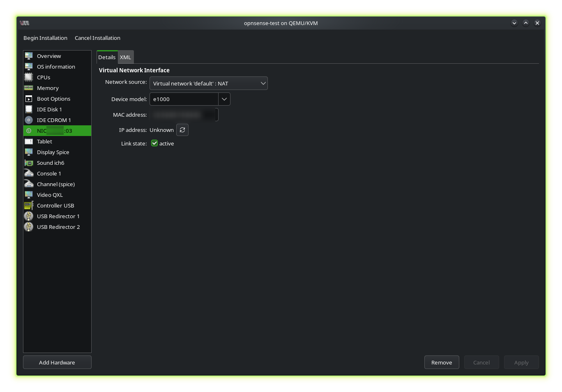Screen dimensions: 562x392
Task: Toggle the Link state active checkbox
Action: pos(154,143)
